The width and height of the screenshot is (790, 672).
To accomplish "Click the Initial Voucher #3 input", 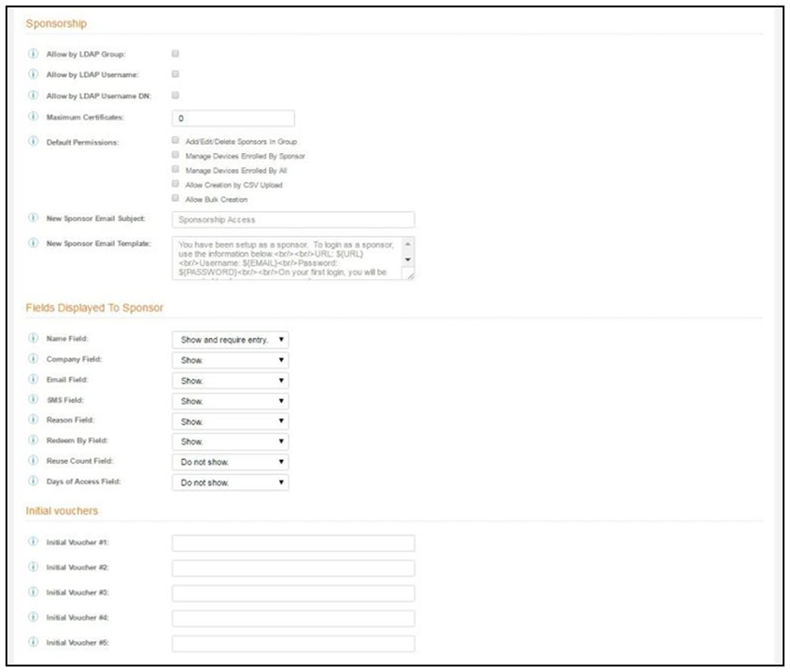I will click(x=293, y=594).
